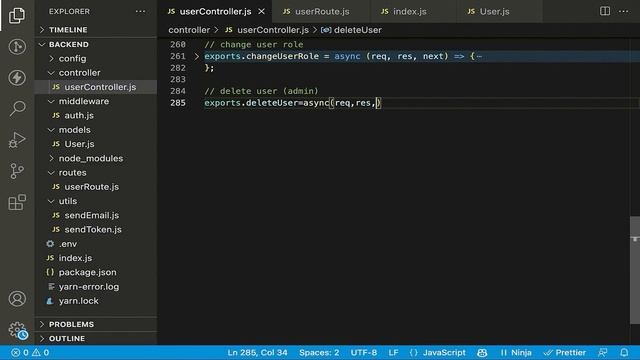Open sendEmail.js file
The height and width of the screenshot is (360, 640).
click(x=96, y=216)
